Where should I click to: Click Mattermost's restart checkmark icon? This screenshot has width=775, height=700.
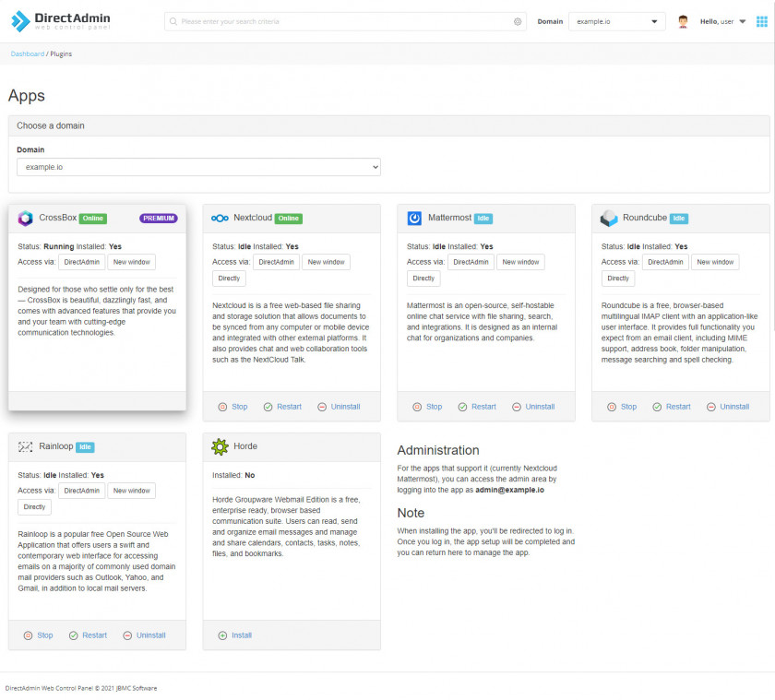point(462,407)
